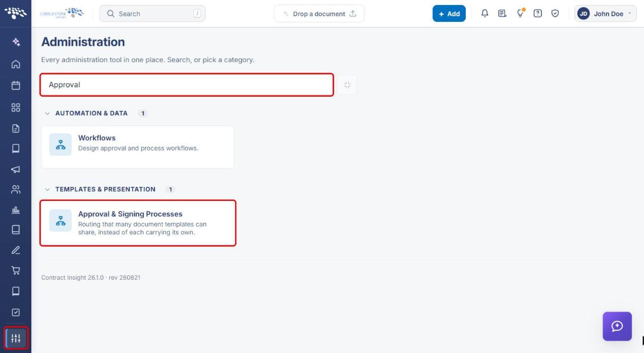Open the document file icon in sidebar
The image size is (644, 353).
[16, 129]
